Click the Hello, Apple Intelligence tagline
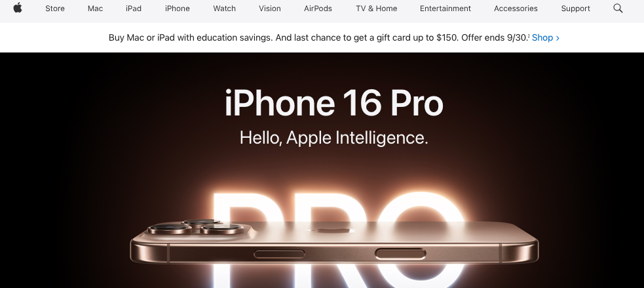The width and height of the screenshot is (644, 288). click(334, 138)
